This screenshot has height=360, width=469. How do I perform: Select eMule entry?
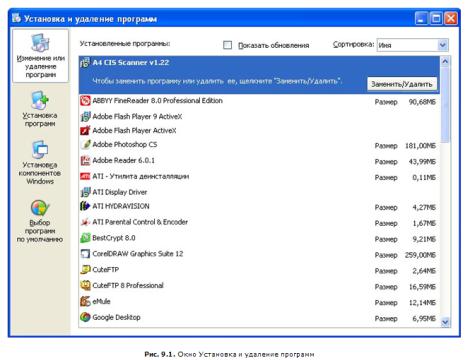[x=259, y=302]
